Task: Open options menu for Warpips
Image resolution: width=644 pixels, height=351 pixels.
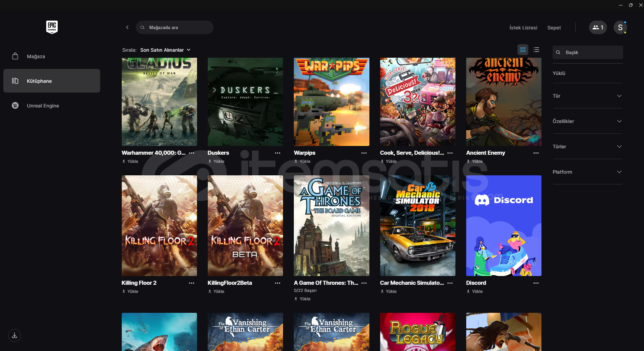Action: point(364,153)
